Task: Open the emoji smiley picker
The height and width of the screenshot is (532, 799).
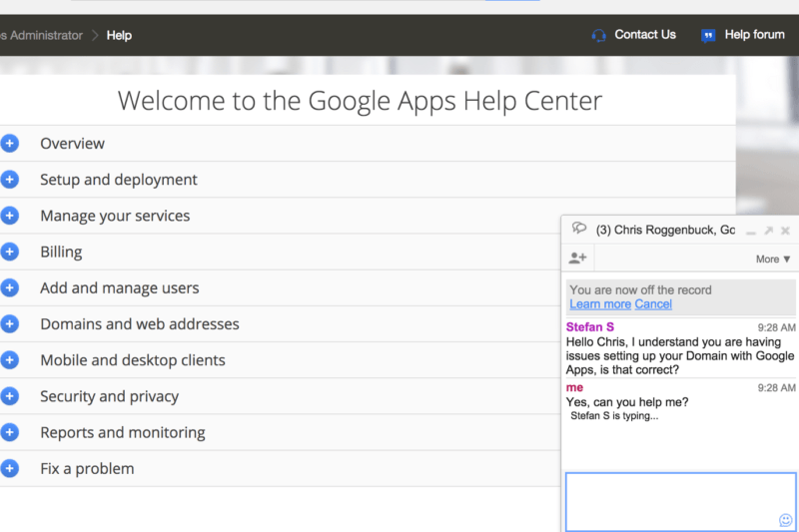Action: (785, 520)
